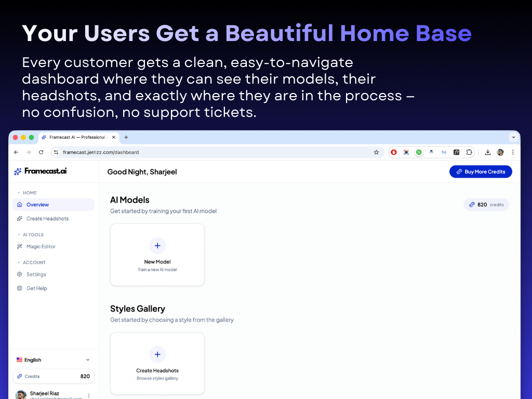Open the tab search dropdown arrow
532x399 pixels.
pyautogui.click(x=513, y=137)
